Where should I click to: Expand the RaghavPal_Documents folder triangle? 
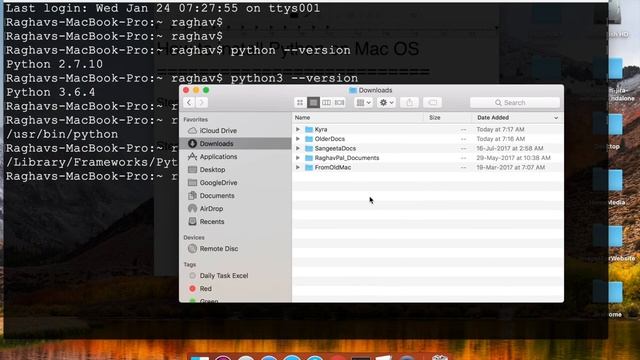tap(298, 158)
